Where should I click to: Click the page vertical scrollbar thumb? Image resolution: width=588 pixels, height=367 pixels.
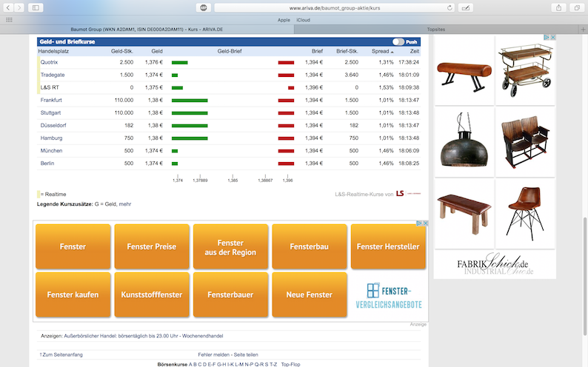click(x=584, y=277)
